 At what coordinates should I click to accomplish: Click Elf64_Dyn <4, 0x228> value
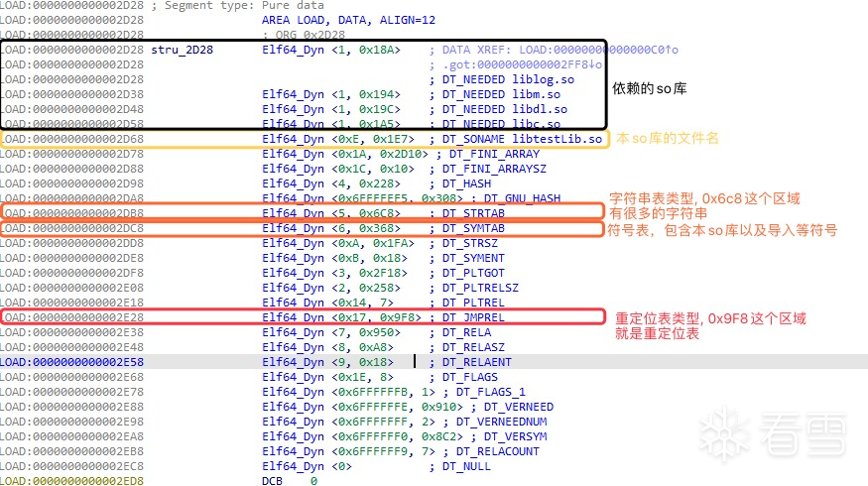331,183
